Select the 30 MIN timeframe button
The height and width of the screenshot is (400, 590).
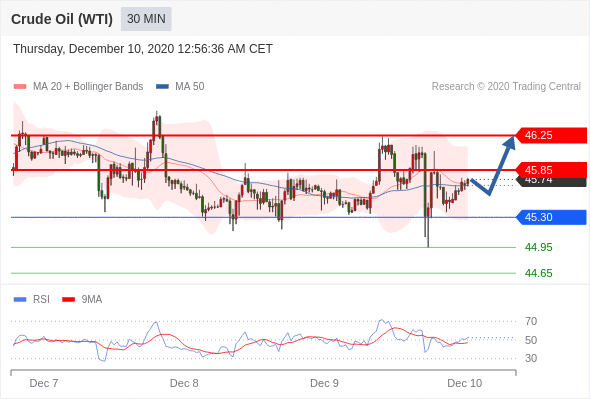click(146, 19)
